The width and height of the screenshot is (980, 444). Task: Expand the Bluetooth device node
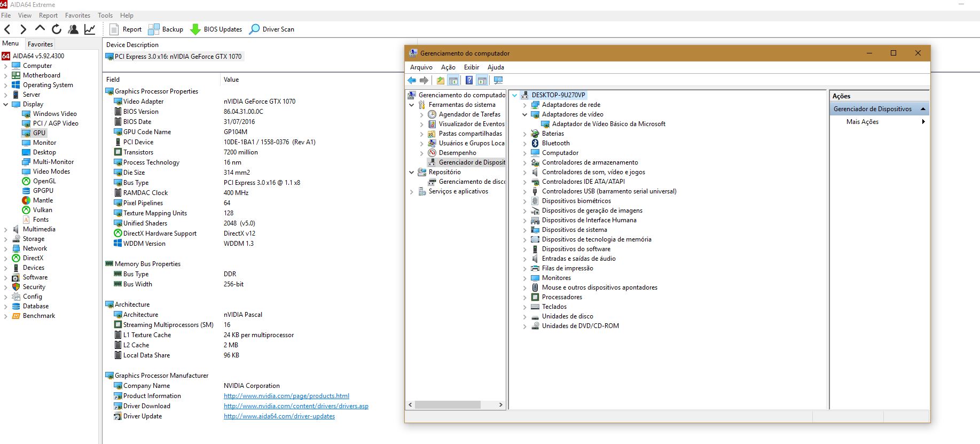[x=524, y=143]
